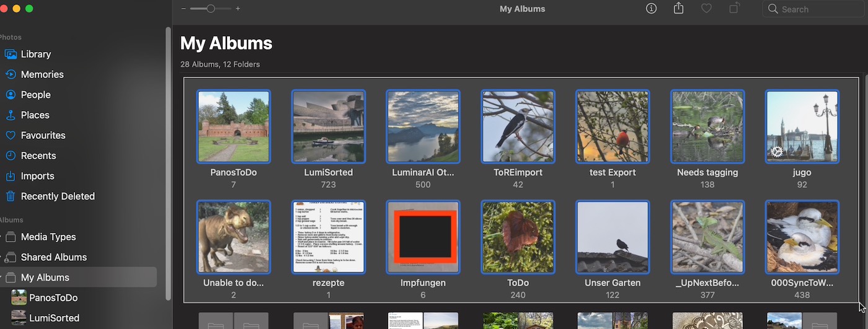Select the jugo smart album thumbnail

[802, 126]
